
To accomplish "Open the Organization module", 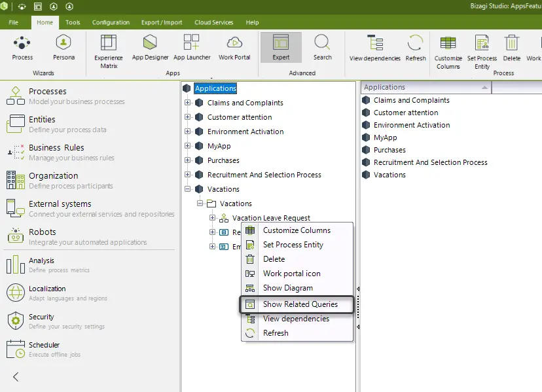I will point(60,181).
